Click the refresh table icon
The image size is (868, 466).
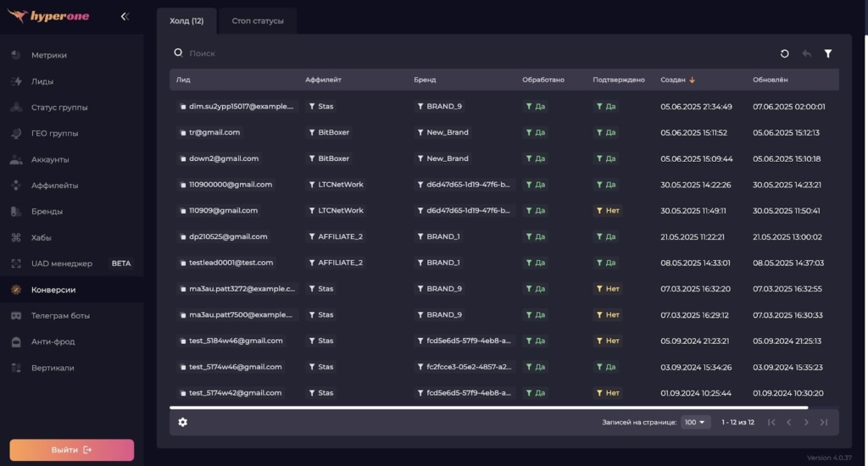[784, 53]
